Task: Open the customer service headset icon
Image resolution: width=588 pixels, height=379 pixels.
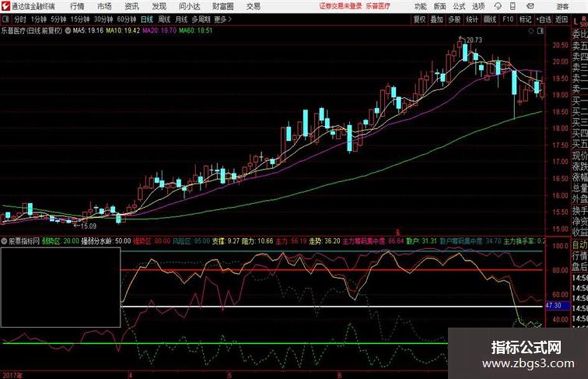Action: click(498, 6)
